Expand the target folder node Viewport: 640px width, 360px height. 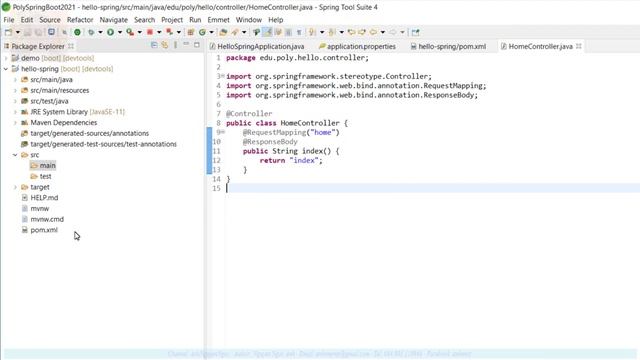(16, 187)
